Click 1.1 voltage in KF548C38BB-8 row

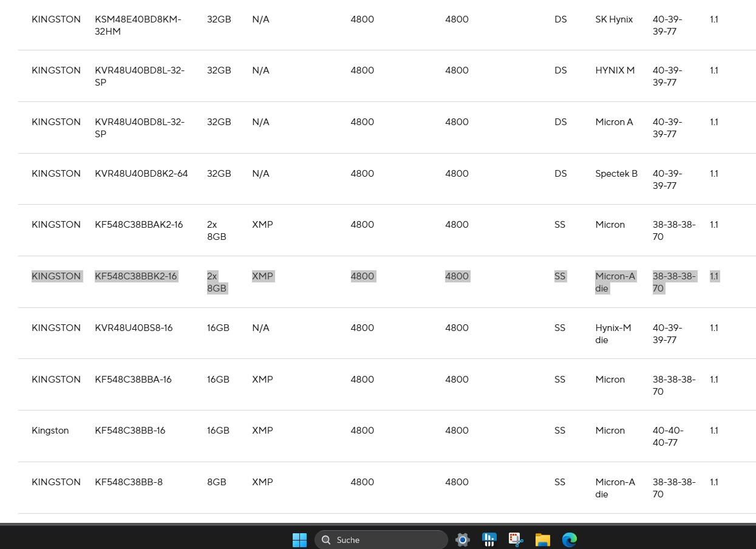(x=714, y=482)
